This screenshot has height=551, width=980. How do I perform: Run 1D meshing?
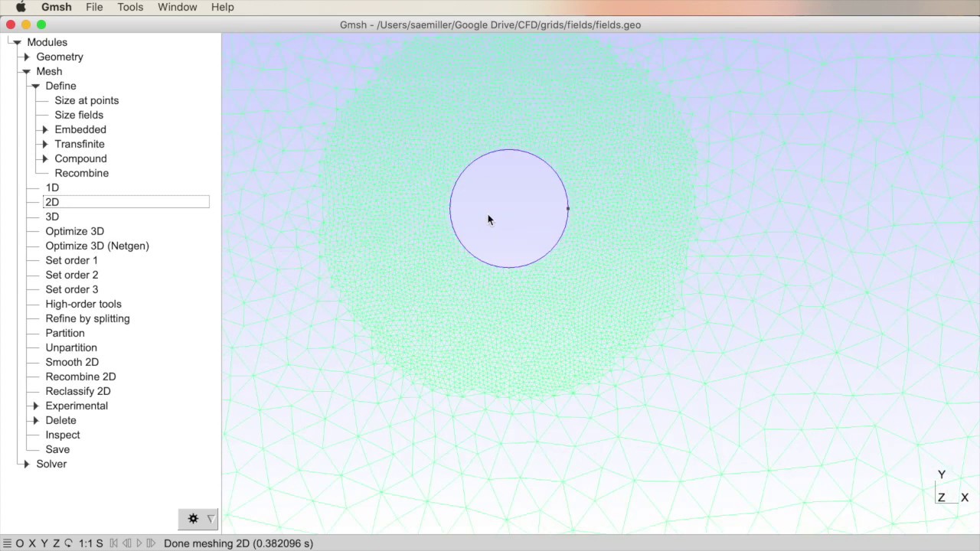[x=52, y=187]
